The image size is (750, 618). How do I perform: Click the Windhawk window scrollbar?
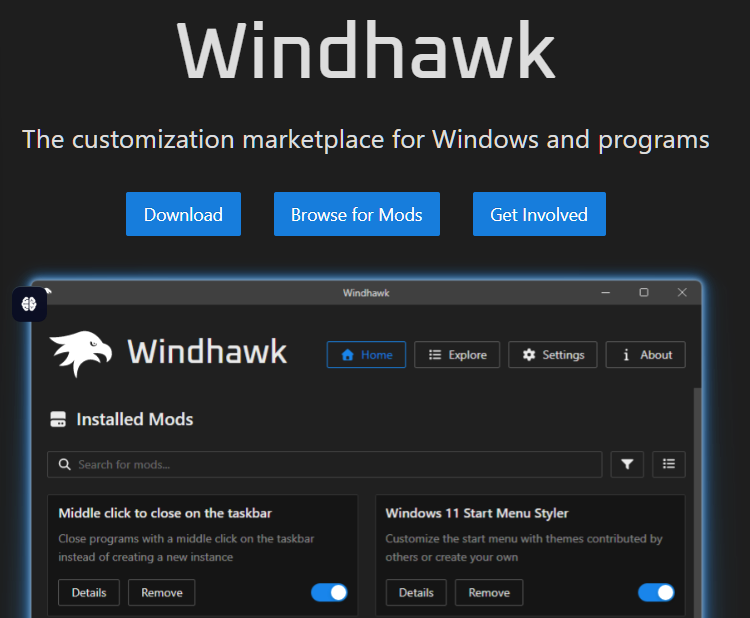[x=697, y=502]
